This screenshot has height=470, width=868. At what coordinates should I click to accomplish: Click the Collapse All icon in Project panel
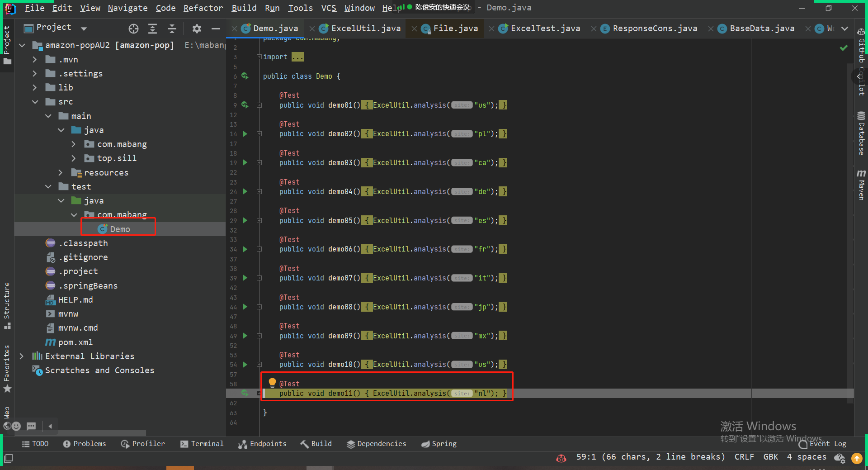(172, 29)
